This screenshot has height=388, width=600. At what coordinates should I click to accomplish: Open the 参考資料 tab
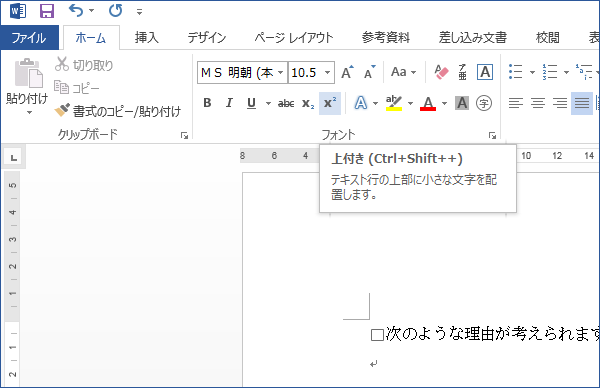(386, 37)
